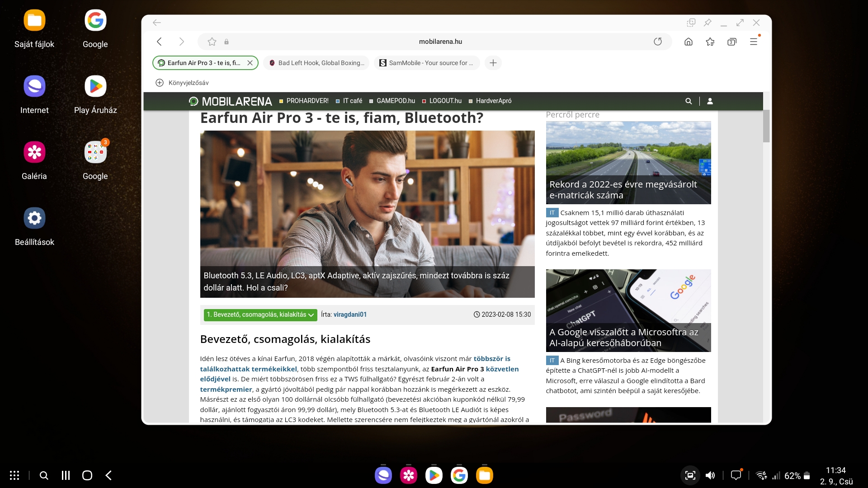The width and height of the screenshot is (868, 488).
Task: Click the multi-window icon in the title bar
Action: click(x=691, y=23)
